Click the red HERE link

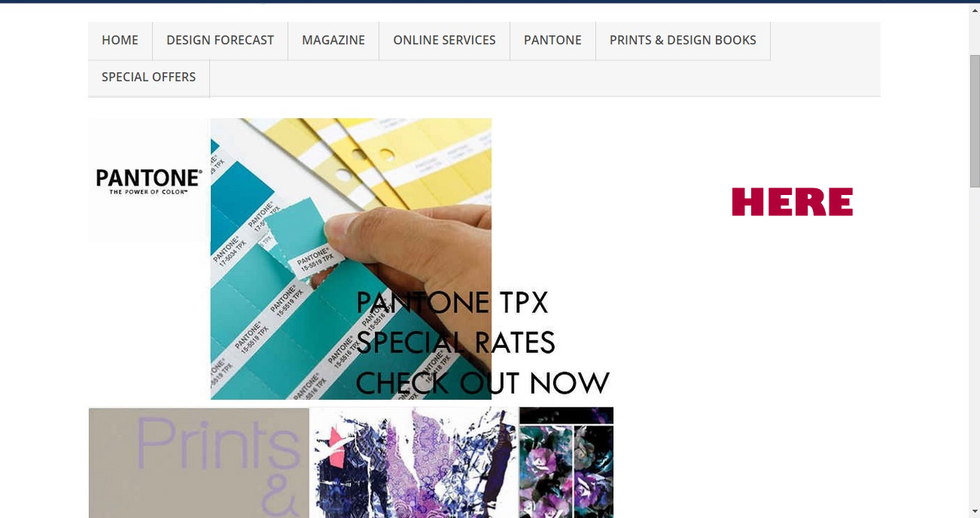792,202
